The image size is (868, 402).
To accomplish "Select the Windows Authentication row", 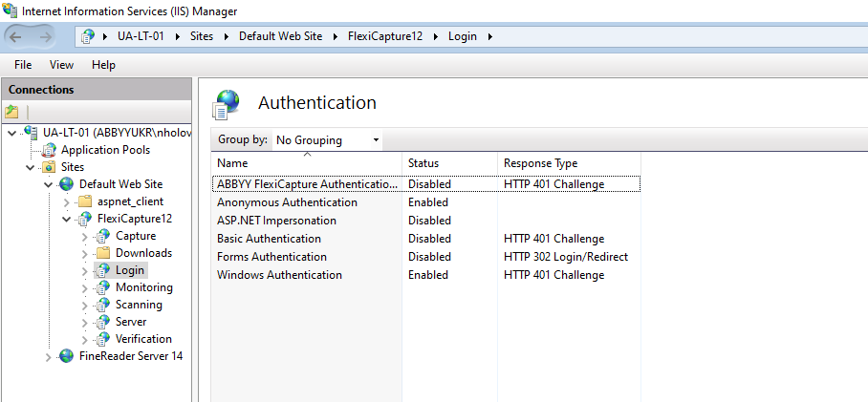I will click(426, 275).
